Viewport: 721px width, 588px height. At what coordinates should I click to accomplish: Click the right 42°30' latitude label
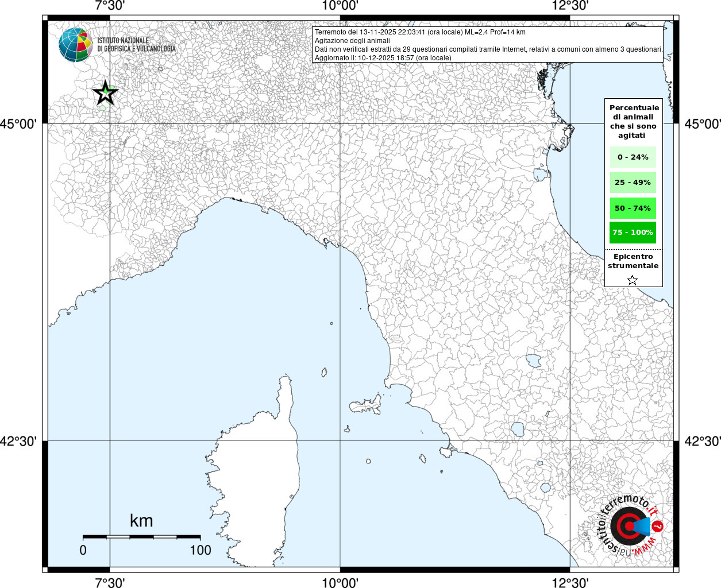coord(702,442)
